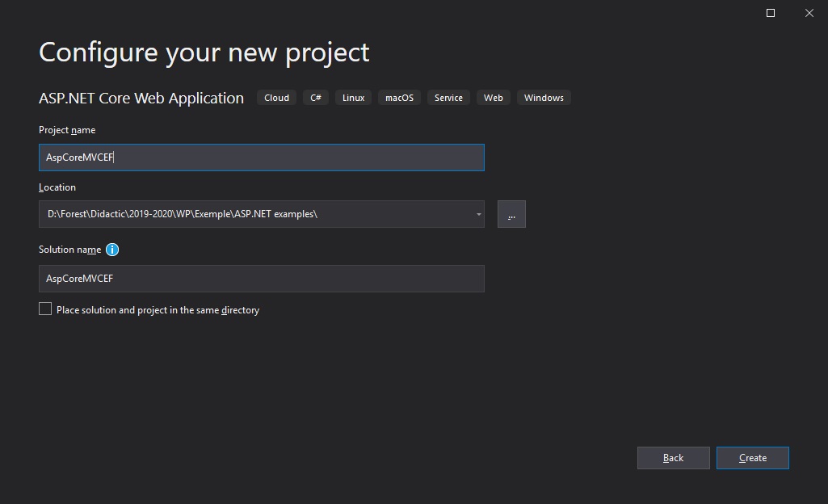Click into the Solution name text field
This screenshot has width=828, height=504.
(x=261, y=279)
